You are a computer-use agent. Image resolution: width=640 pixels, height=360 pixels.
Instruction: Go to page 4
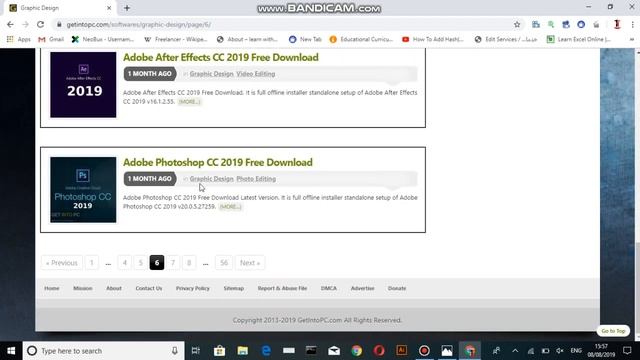tap(125, 263)
